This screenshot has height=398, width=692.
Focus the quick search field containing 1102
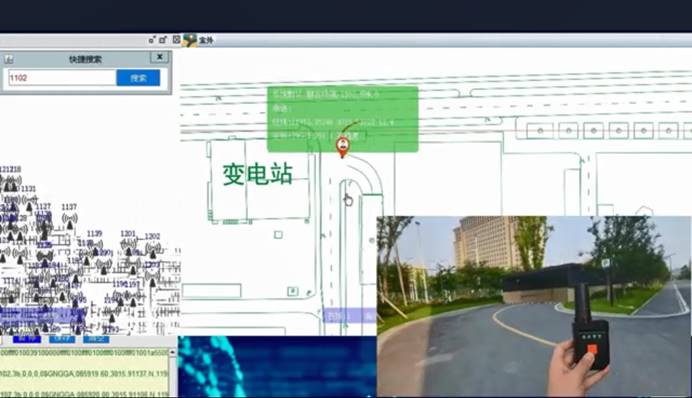point(62,78)
